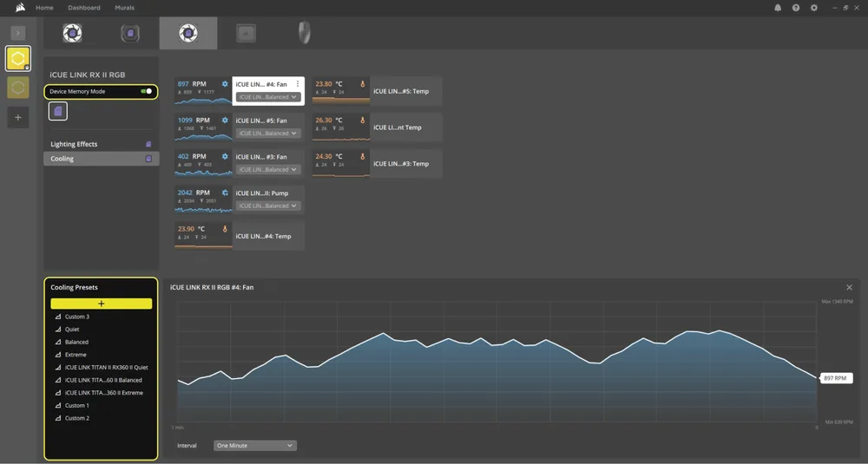Select the #4: Temp sensor card
Viewport: 868px width, 464px height.
(x=268, y=236)
